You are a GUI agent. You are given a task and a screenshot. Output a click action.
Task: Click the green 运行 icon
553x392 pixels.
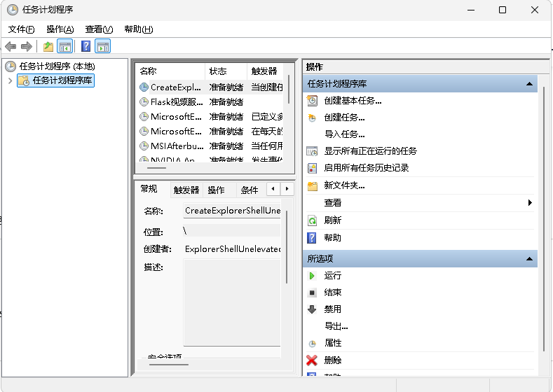313,276
